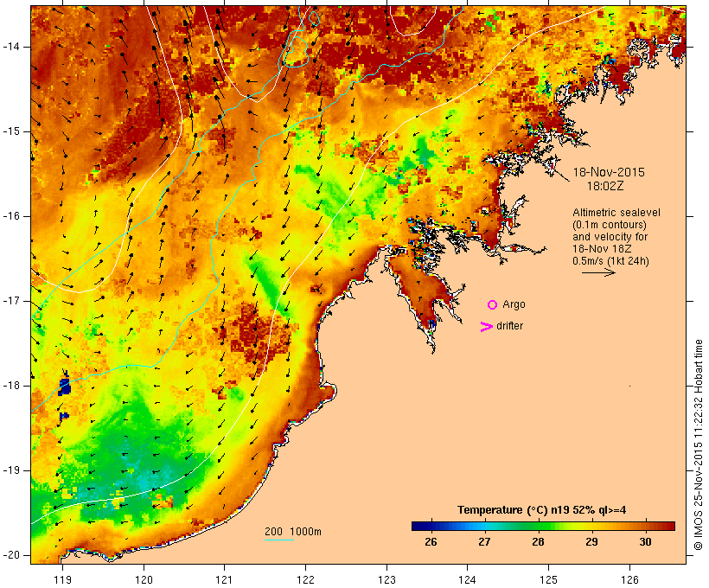Click the '-20' latitude axis label
The height and width of the screenshot is (588, 709).
click(x=11, y=555)
